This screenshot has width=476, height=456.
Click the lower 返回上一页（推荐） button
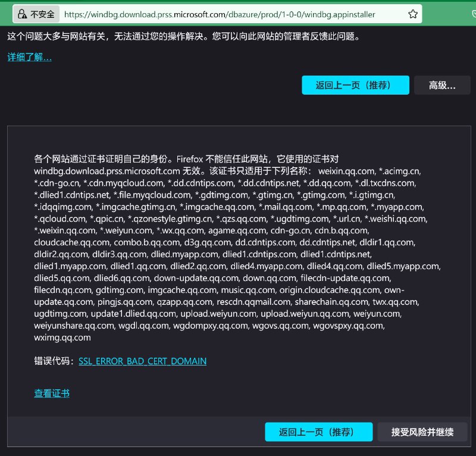tap(319, 432)
